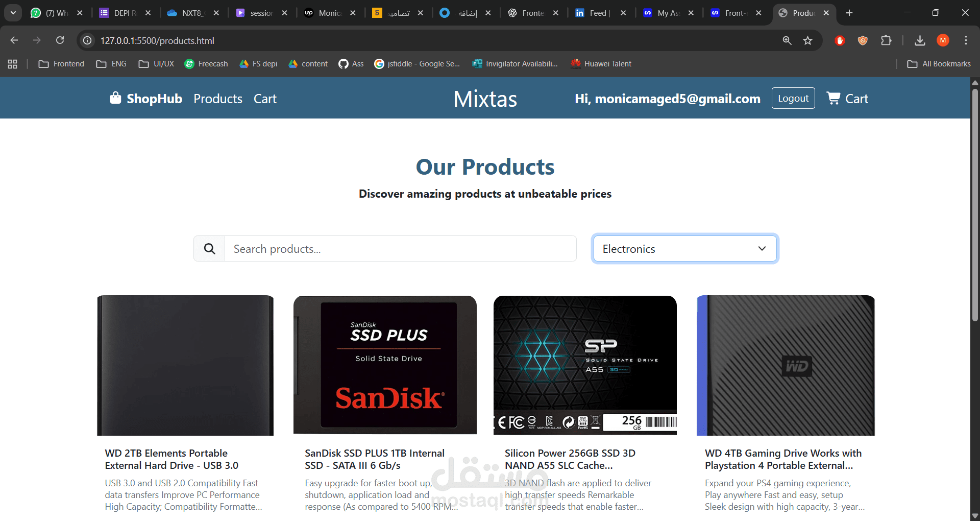Viewport: 980px width, 521px height.
Task: Open the Frontend bookmarks folder
Action: [61, 64]
